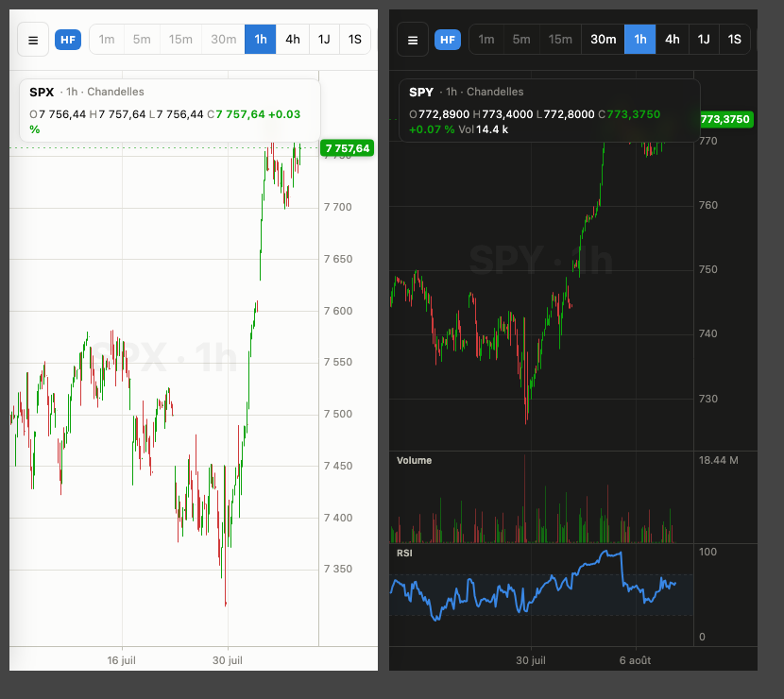
Task: Select 30m timeframe in SPY chart
Action: tap(603, 40)
